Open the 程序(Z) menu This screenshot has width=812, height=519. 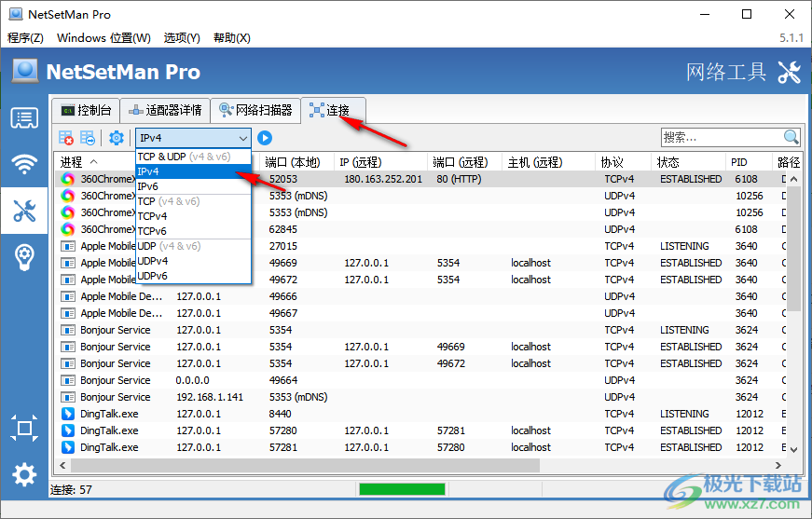pyautogui.click(x=25, y=38)
